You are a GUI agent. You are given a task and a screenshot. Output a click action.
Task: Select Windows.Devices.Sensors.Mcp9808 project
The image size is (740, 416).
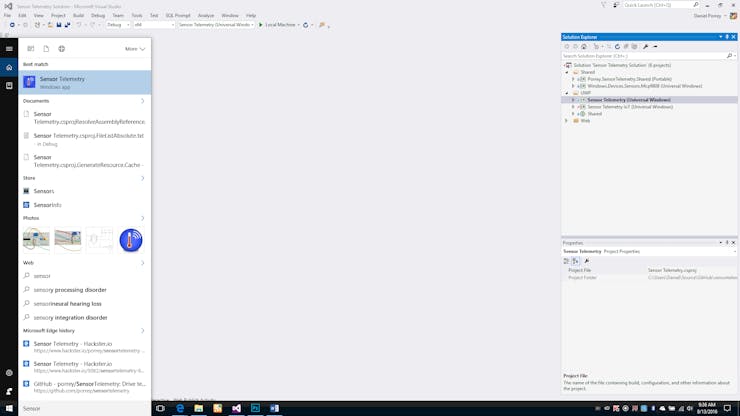(645, 86)
